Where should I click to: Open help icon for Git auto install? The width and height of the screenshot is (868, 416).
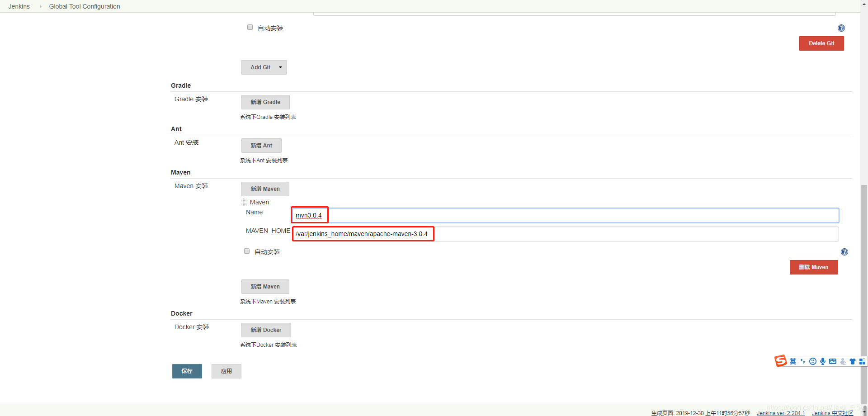tap(841, 28)
